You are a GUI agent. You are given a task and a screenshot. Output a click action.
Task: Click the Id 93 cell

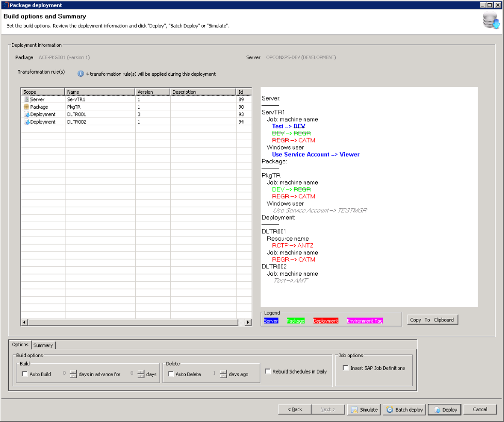point(243,114)
